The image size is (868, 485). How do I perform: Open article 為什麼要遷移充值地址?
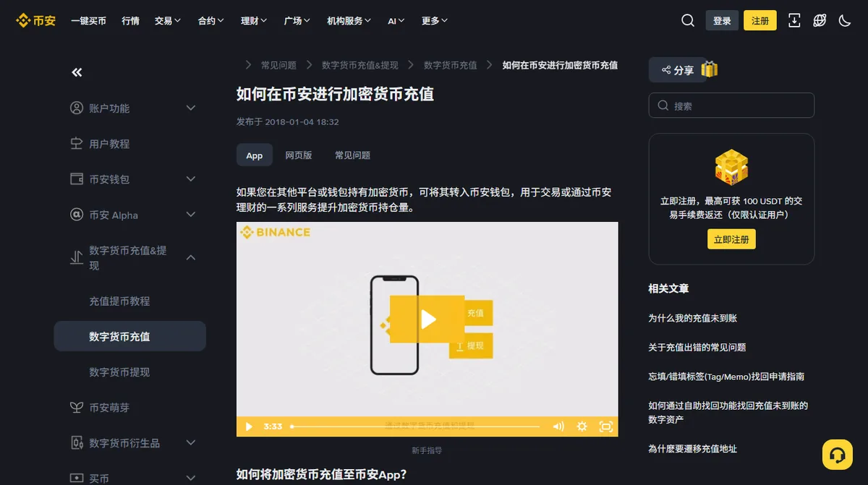[692, 449]
